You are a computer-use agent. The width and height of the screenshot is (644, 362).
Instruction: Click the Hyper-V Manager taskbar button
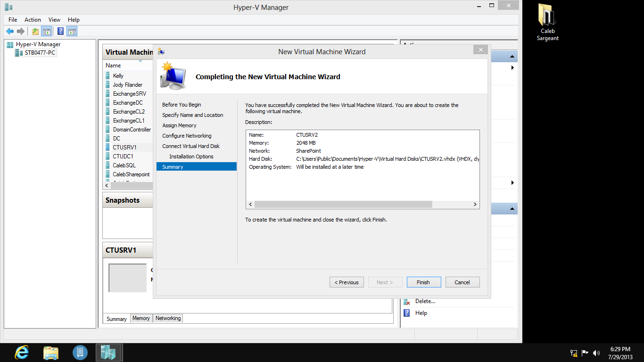coord(109,353)
